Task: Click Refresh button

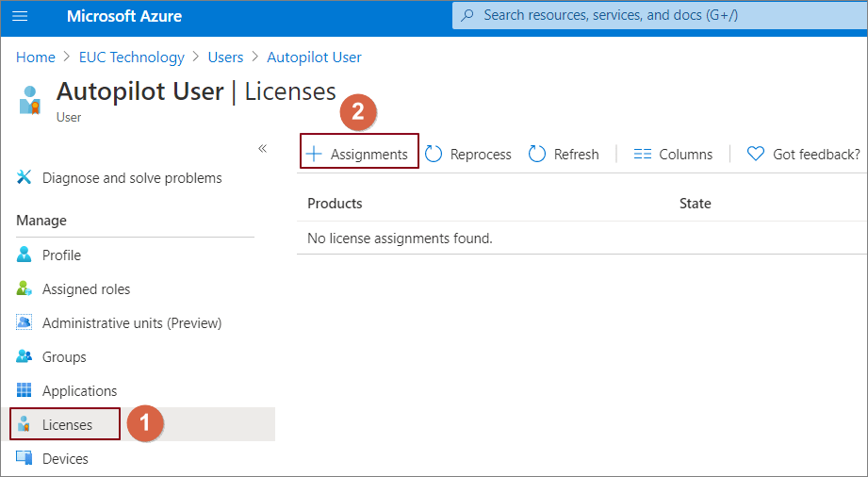Action: [x=565, y=154]
